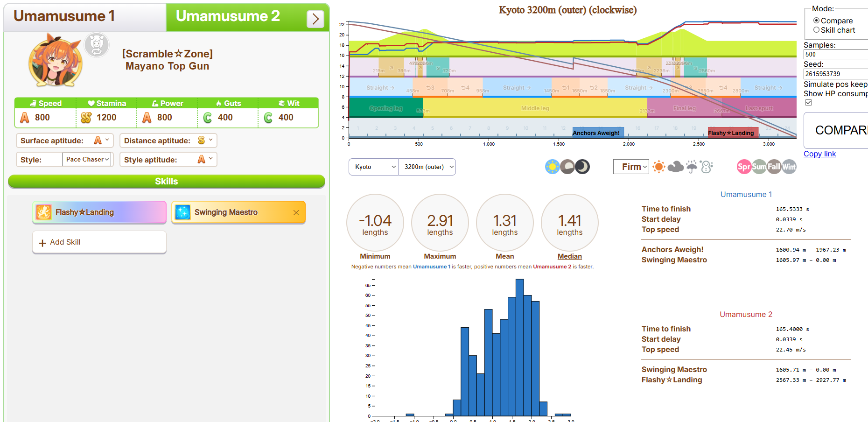Select Summer season icon
868x422 pixels.
[x=759, y=167]
